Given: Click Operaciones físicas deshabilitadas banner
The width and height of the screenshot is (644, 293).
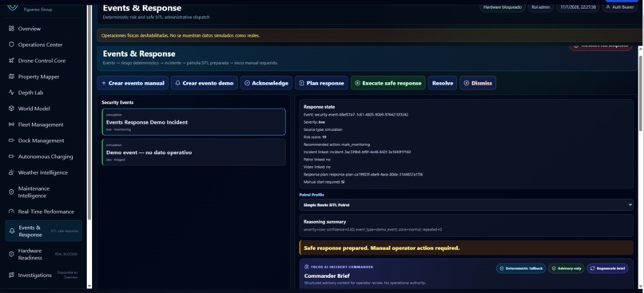Looking at the screenshot, I should (x=369, y=35).
